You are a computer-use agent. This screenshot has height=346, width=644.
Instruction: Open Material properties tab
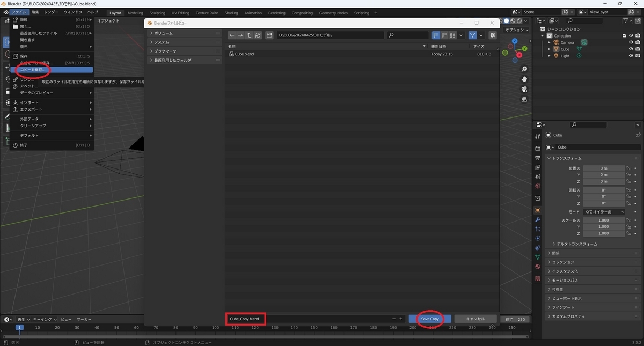pyautogui.click(x=538, y=267)
